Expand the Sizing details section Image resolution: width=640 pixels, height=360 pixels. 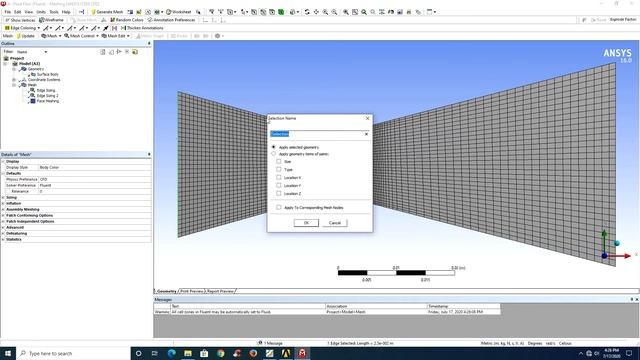click(3, 198)
